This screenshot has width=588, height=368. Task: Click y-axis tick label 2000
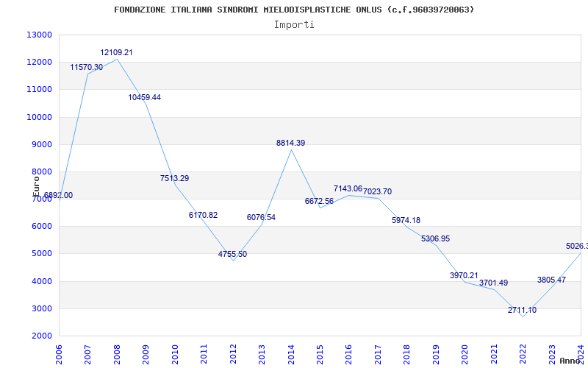[42, 336]
